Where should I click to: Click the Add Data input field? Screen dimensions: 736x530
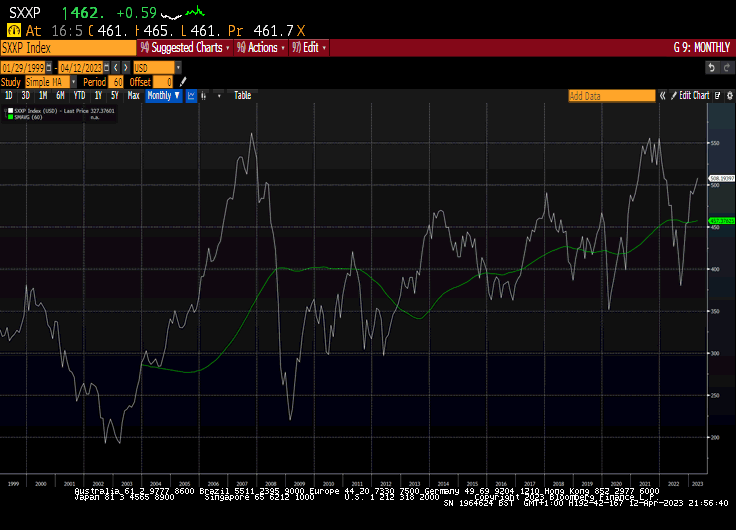[612, 96]
